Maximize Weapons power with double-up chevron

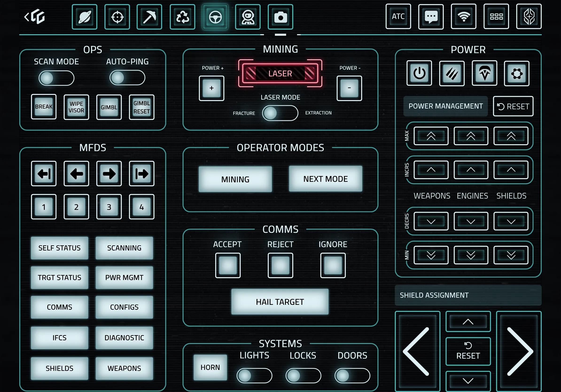coord(431,136)
